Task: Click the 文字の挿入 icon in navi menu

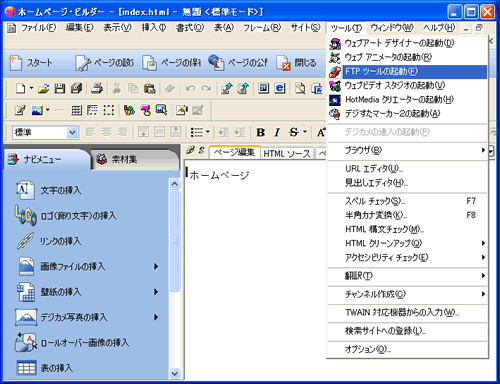Action: [25, 190]
